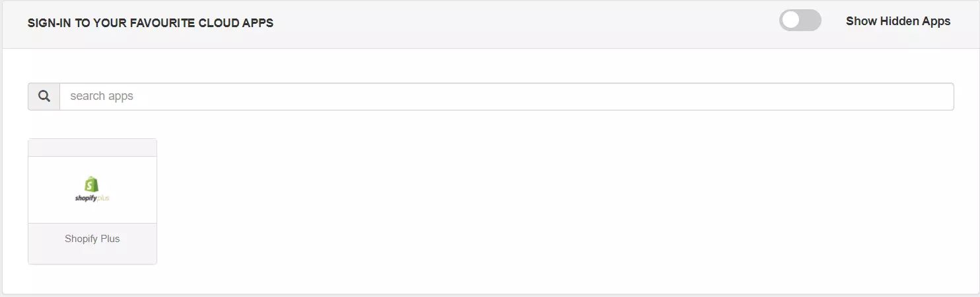The width and height of the screenshot is (980, 297).
Task: Click the grey track of the hidden apps toggle
Action: pos(811,21)
